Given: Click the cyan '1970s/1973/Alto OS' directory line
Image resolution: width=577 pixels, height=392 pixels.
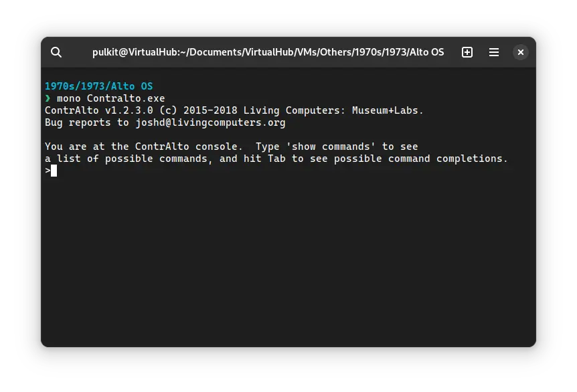Looking at the screenshot, I should click(98, 86).
